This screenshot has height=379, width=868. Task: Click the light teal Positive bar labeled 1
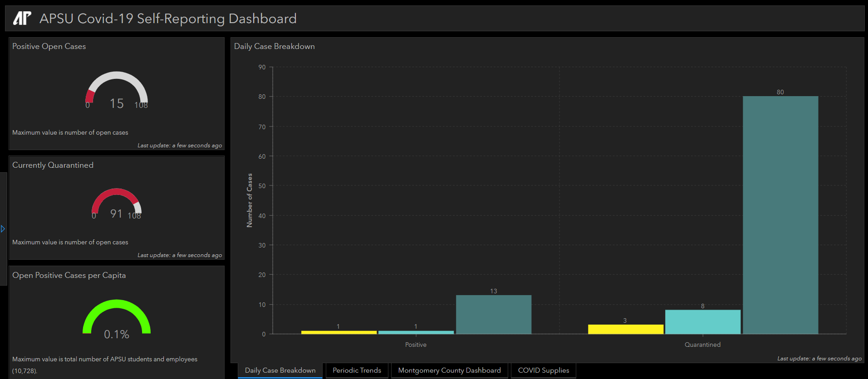coord(416,332)
